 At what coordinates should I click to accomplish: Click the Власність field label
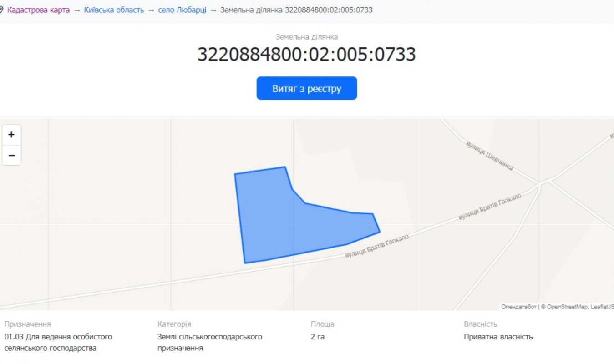(480, 324)
